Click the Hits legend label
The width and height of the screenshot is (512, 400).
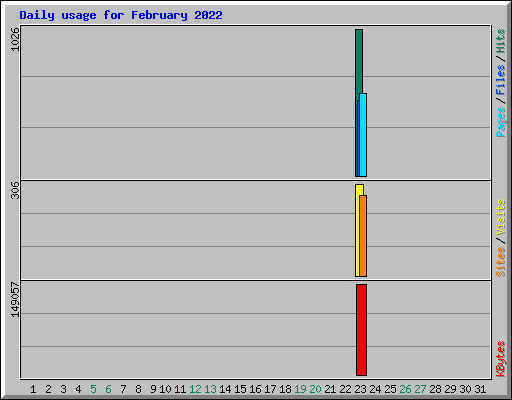[500, 41]
